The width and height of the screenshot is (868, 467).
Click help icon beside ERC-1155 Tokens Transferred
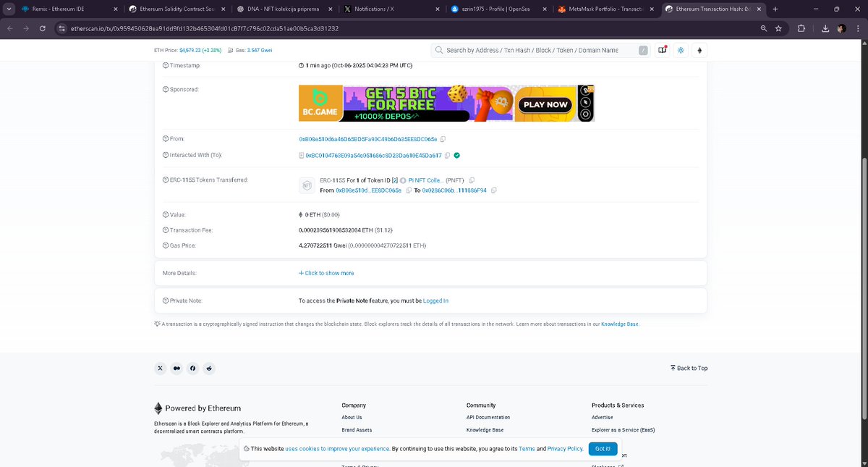(166, 180)
